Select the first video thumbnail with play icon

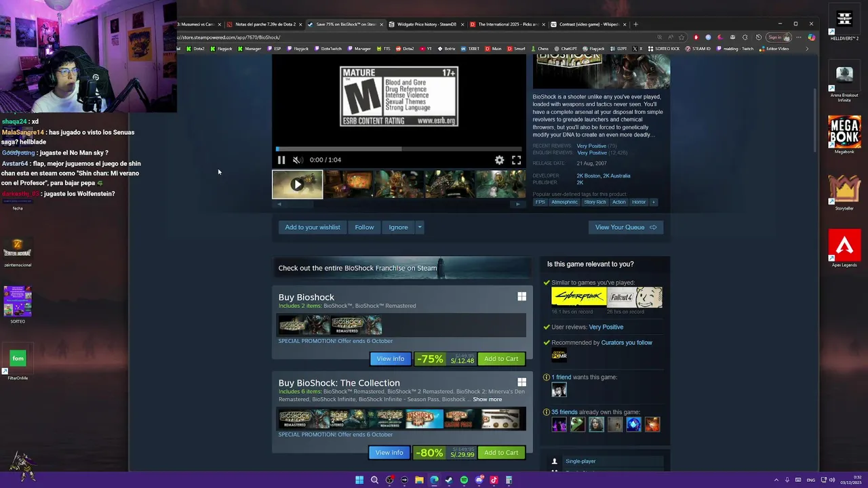[298, 184]
